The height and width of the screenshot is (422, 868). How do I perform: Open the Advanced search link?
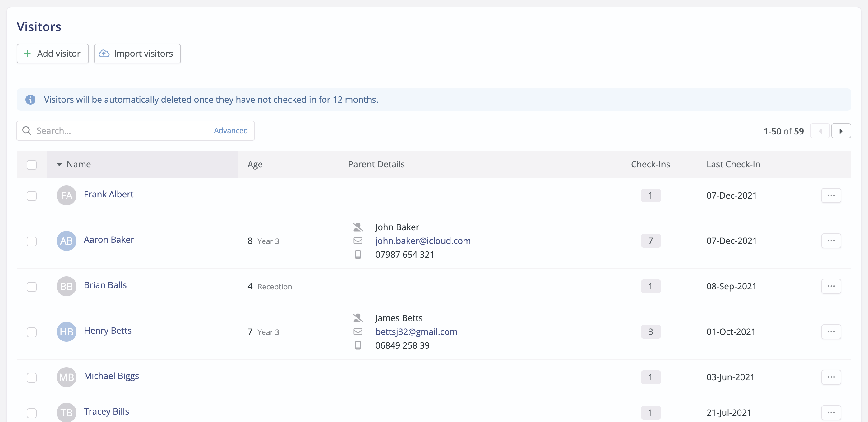[x=230, y=130]
